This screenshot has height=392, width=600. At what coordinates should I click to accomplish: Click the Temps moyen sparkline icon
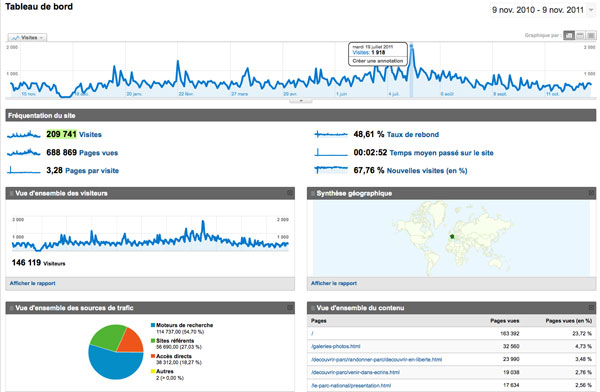coord(331,152)
